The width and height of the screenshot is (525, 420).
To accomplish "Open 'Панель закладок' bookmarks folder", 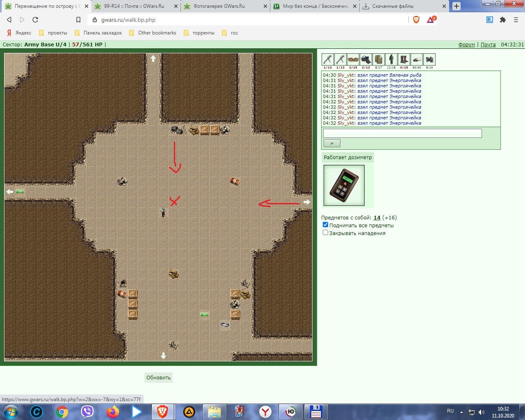I will pyautogui.click(x=98, y=33).
